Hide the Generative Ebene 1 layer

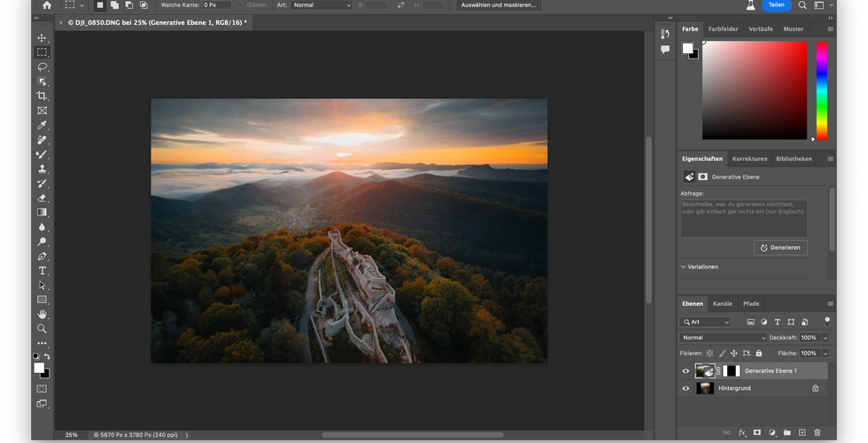point(686,371)
